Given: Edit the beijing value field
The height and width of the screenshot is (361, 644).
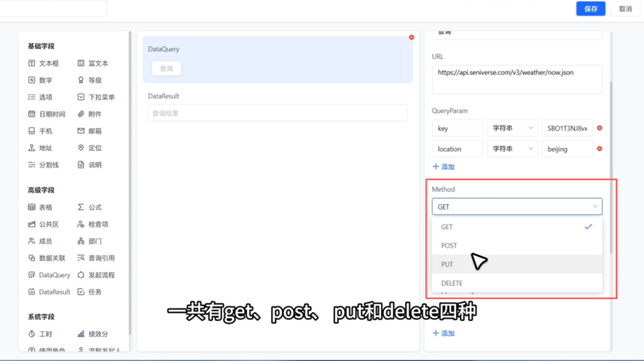Looking at the screenshot, I should (567, 149).
